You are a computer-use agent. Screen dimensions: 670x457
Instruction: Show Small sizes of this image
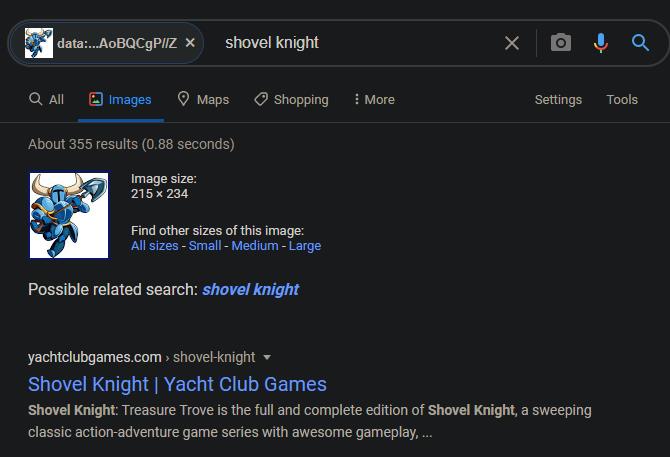coord(205,245)
